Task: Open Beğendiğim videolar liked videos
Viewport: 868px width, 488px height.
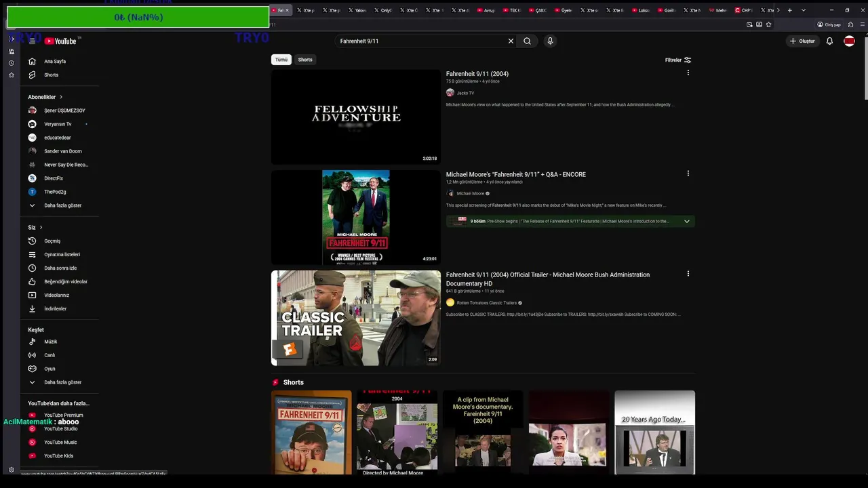Action: pyautogui.click(x=58, y=281)
